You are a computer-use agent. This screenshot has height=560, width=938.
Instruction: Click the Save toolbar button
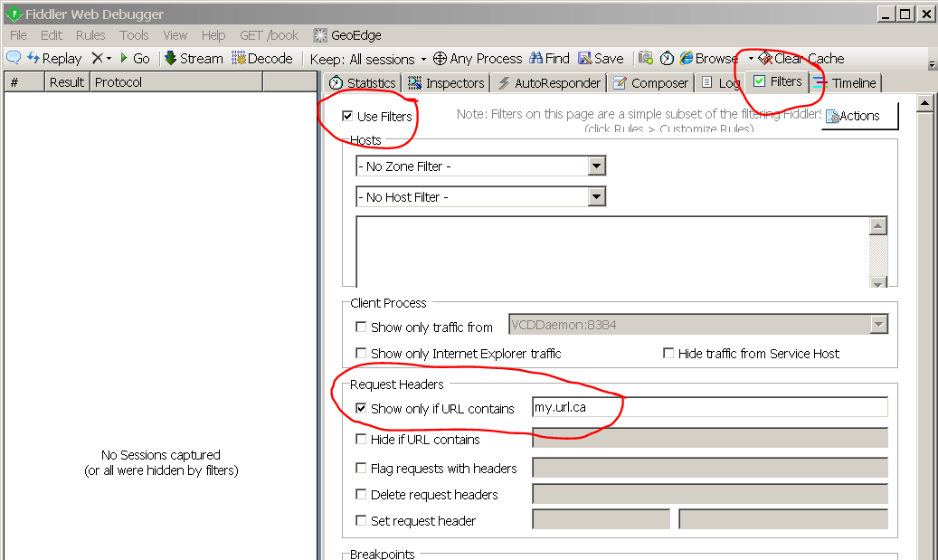(601, 58)
